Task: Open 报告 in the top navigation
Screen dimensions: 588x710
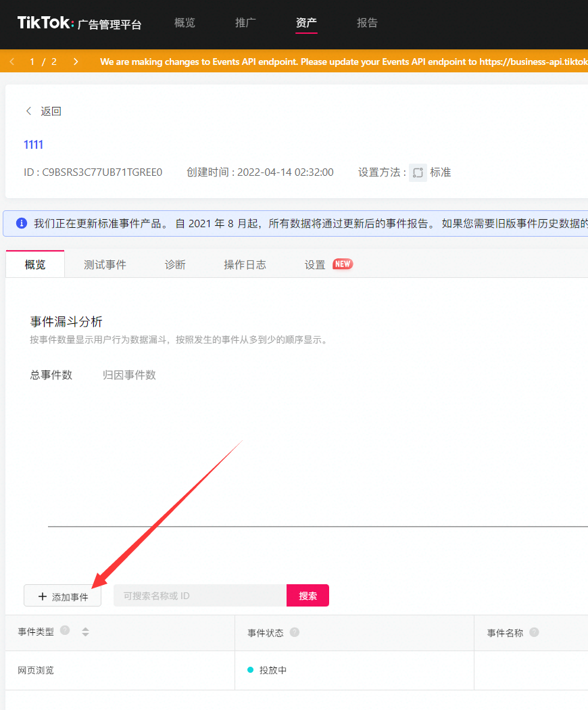Action: click(x=367, y=22)
